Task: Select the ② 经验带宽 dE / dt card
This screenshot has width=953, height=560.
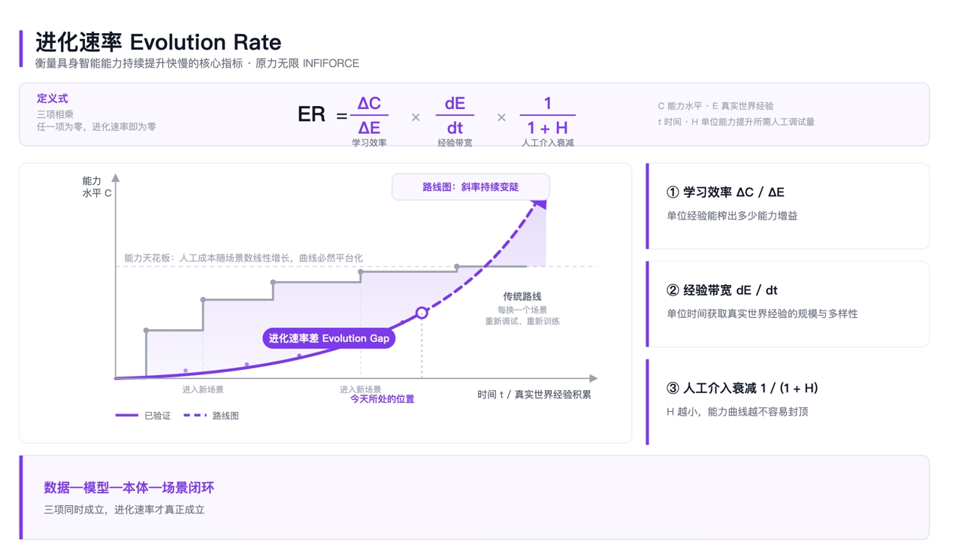Action: click(x=788, y=304)
